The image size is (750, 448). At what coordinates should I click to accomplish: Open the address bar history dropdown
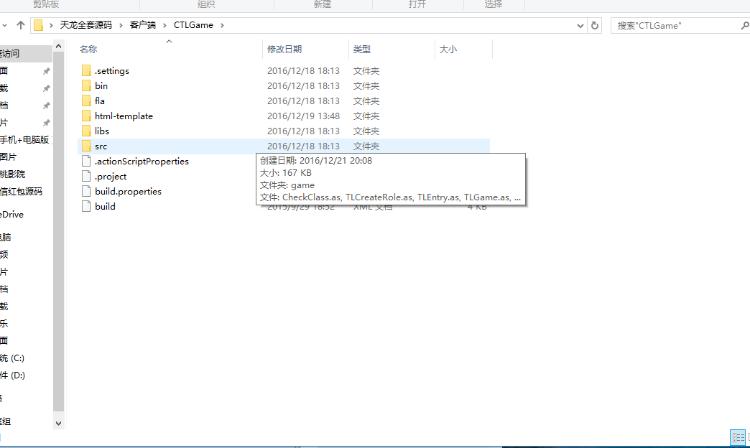tap(580, 25)
